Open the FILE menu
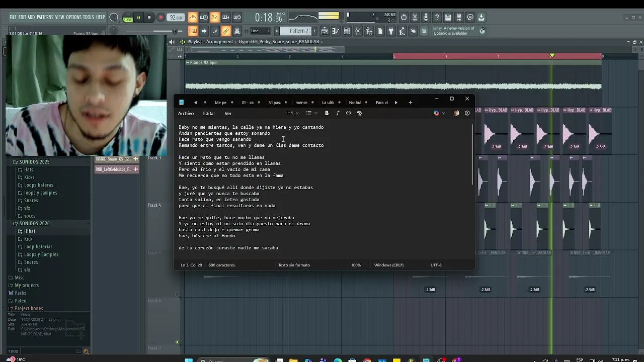 pos(13,17)
